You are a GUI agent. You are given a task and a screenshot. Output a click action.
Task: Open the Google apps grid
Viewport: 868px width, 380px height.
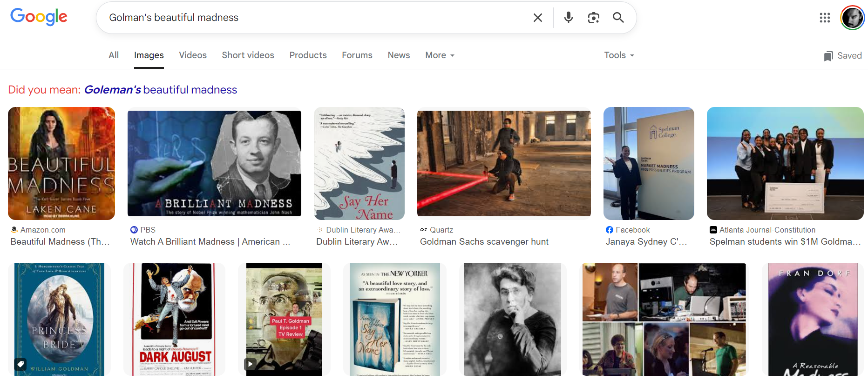click(825, 18)
